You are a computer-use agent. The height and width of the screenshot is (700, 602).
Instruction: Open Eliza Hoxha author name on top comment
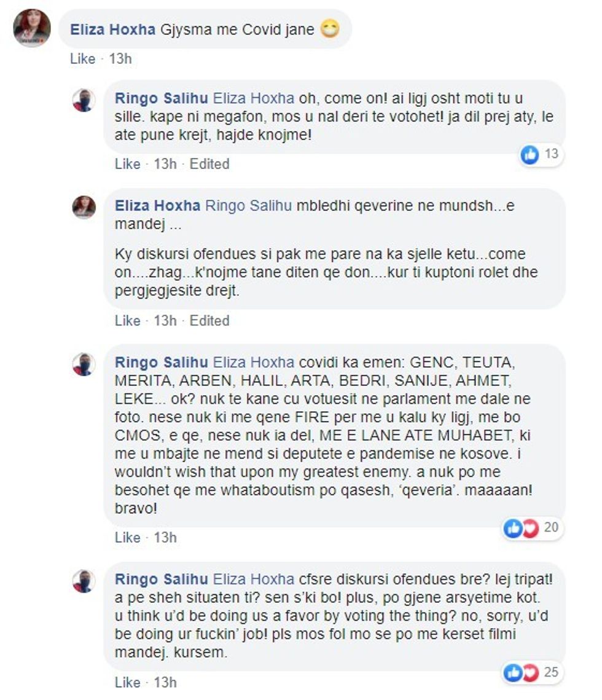click(x=113, y=29)
